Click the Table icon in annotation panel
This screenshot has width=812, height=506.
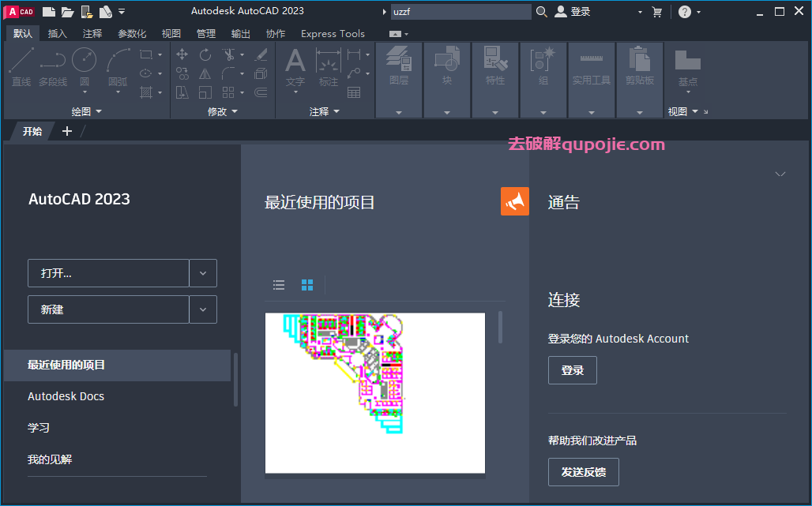coord(354,92)
